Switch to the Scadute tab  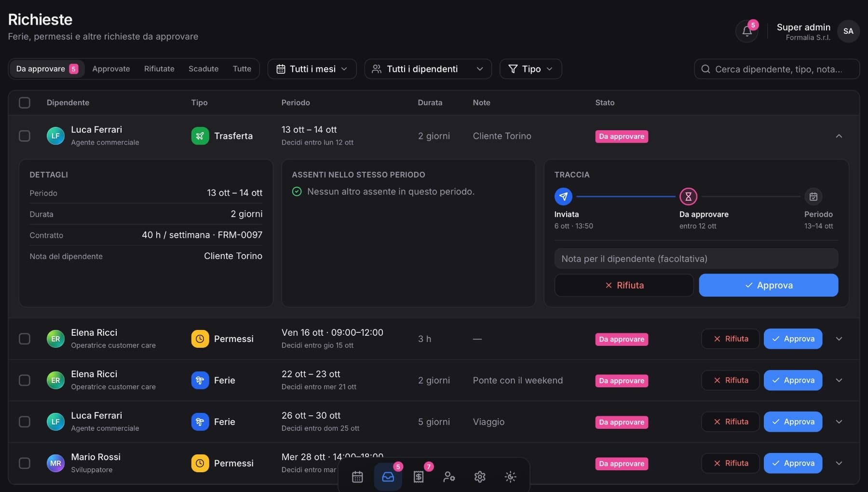[x=203, y=69]
